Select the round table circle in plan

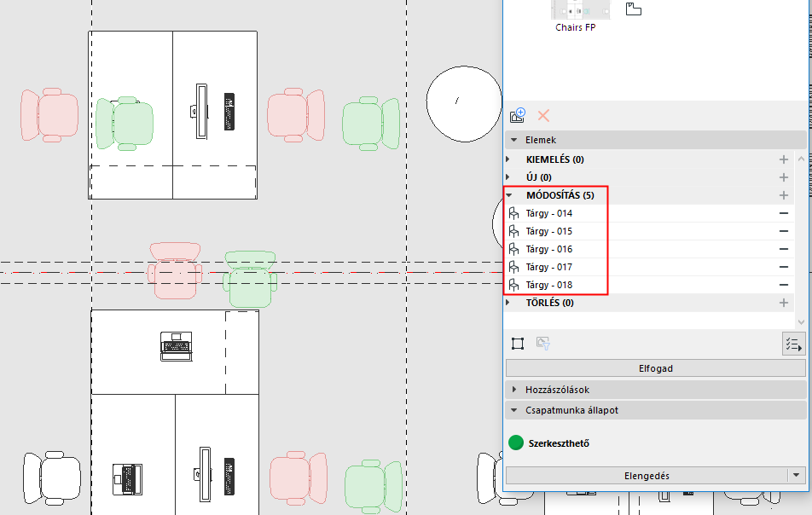465,103
